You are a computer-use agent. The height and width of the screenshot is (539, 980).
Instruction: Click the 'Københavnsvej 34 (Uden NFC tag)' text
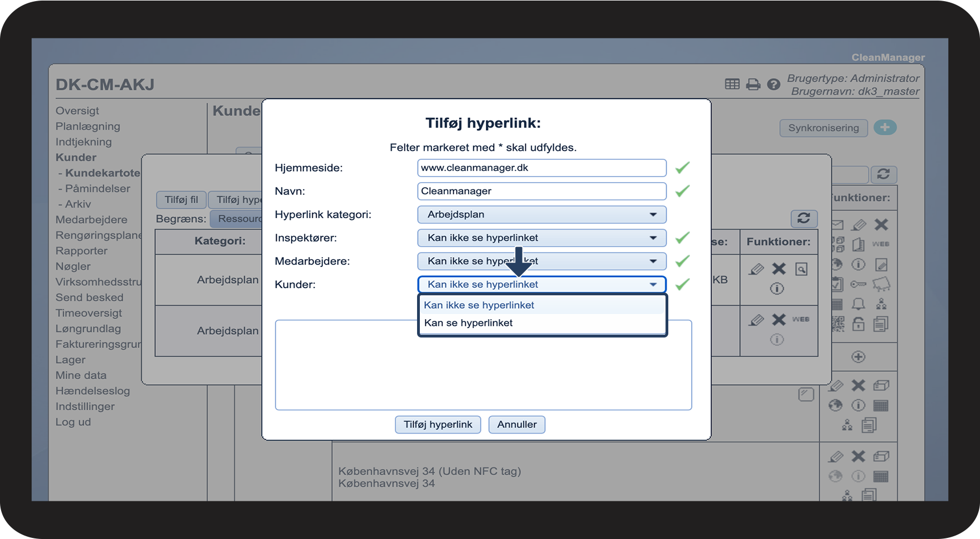430,471
